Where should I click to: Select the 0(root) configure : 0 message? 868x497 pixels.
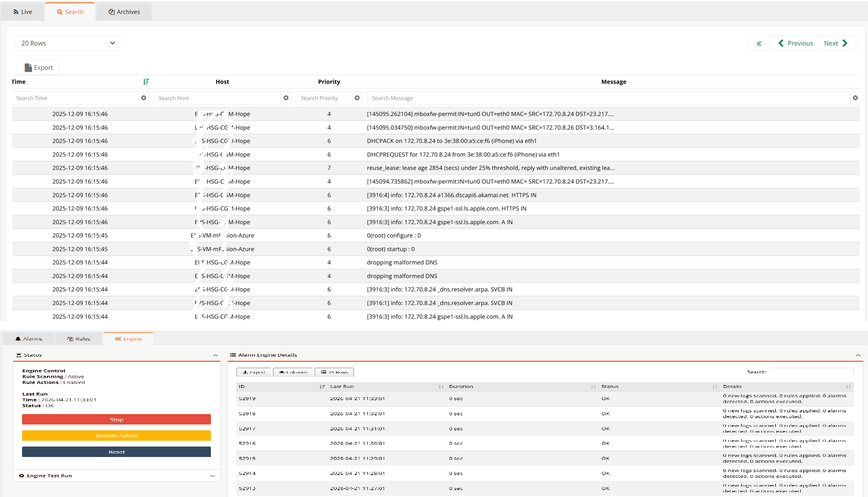point(394,235)
